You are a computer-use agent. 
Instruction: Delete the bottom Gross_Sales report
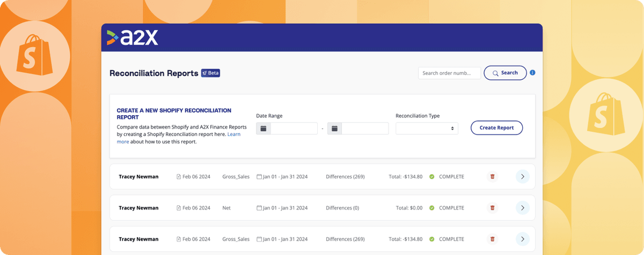(492, 239)
